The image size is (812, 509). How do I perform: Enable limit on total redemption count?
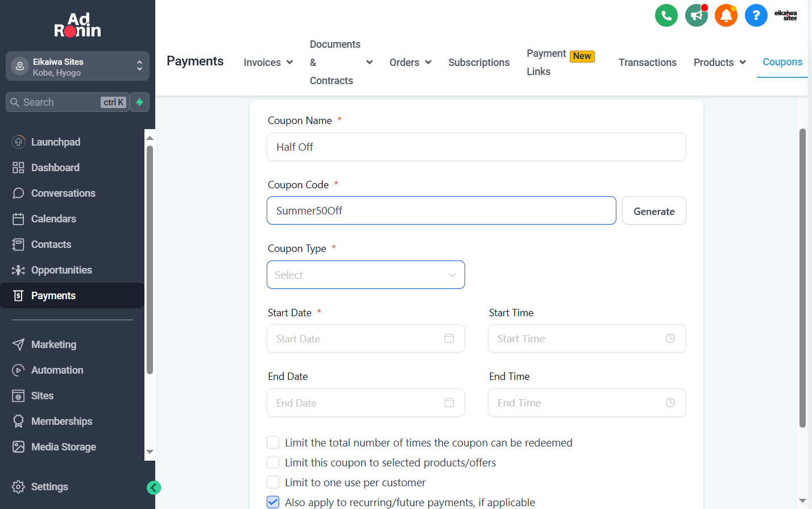pyautogui.click(x=273, y=442)
